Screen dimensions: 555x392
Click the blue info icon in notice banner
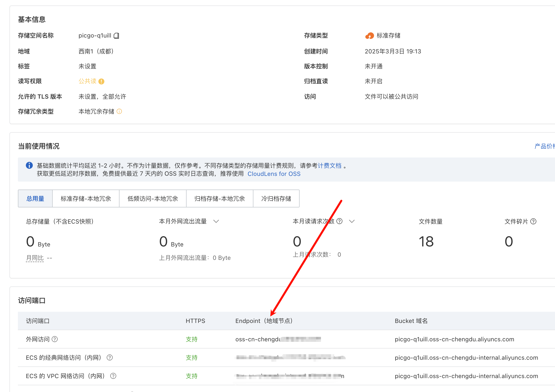[29, 165]
